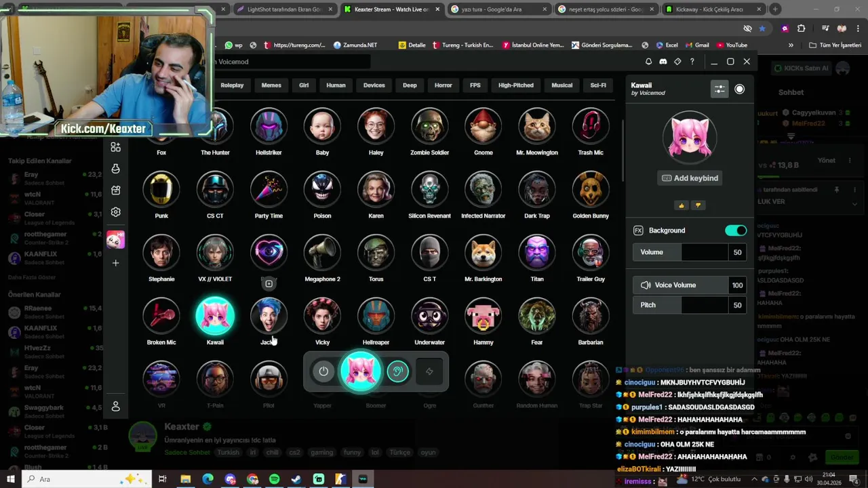Open File Explorer from taskbar
This screenshot has height=488, width=868.
[x=185, y=479]
